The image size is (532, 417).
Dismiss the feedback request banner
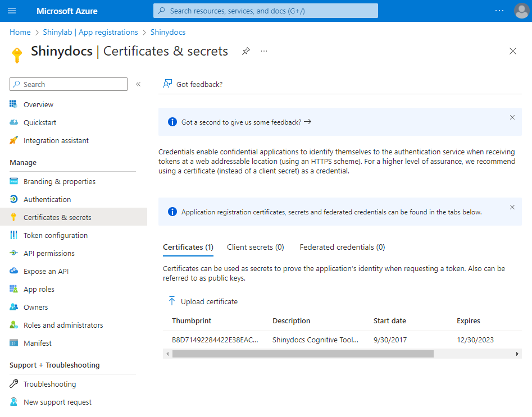coord(512,117)
